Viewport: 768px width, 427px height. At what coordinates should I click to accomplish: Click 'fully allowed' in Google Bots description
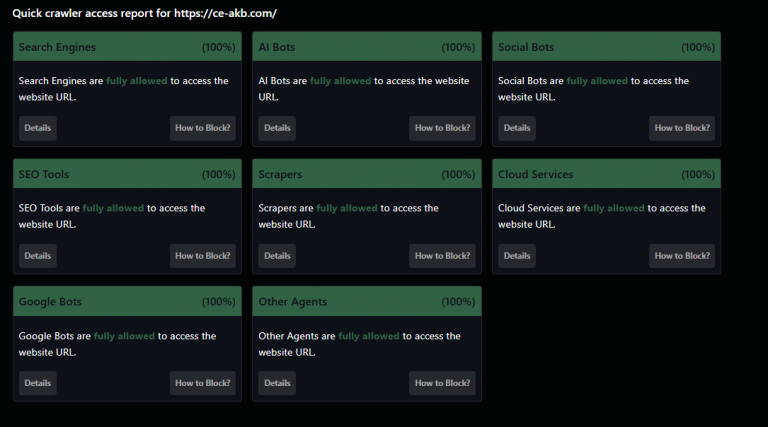(x=124, y=336)
